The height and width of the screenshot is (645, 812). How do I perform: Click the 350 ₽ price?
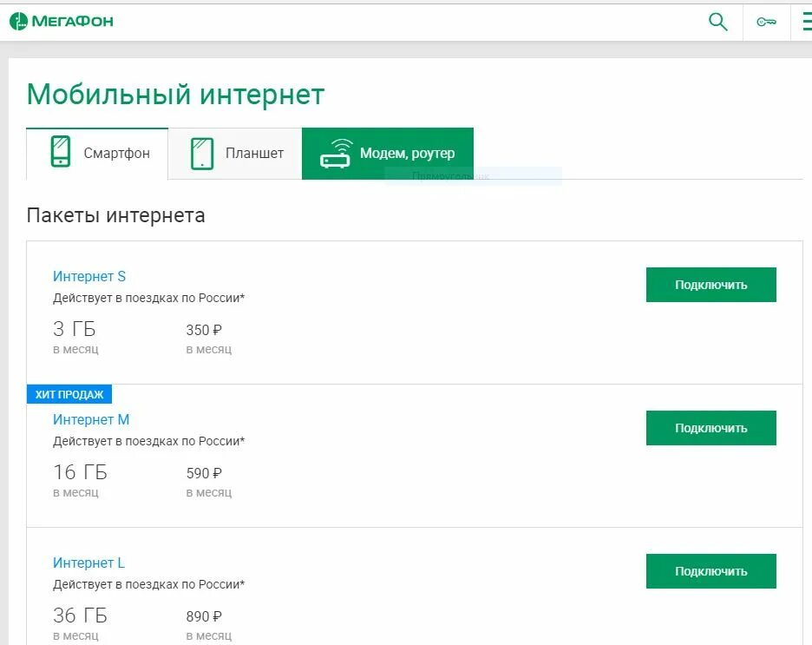[204, 330]
